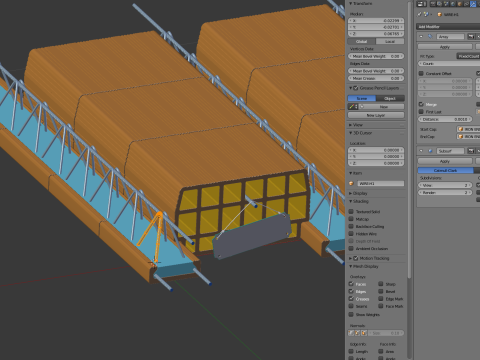This screenshot has height=360, width=480.
Task: Enable Sharp overlay checkbox
Action: point(381,284)
